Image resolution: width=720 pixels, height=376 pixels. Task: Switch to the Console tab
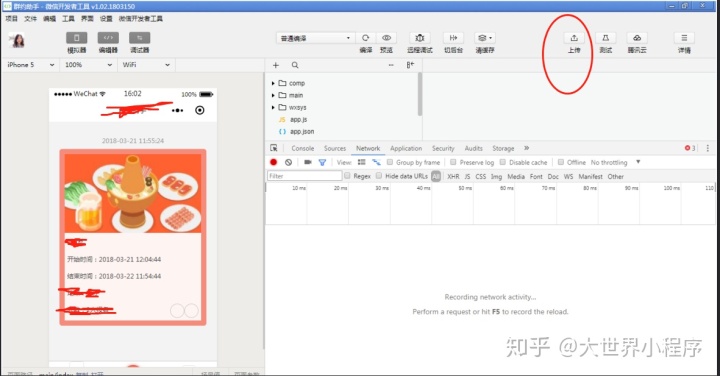tap(303, 148)
